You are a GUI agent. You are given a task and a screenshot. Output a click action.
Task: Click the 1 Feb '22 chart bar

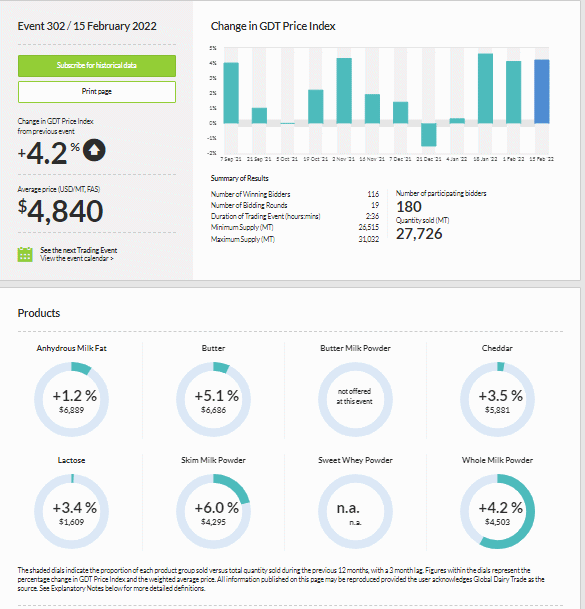514,92
